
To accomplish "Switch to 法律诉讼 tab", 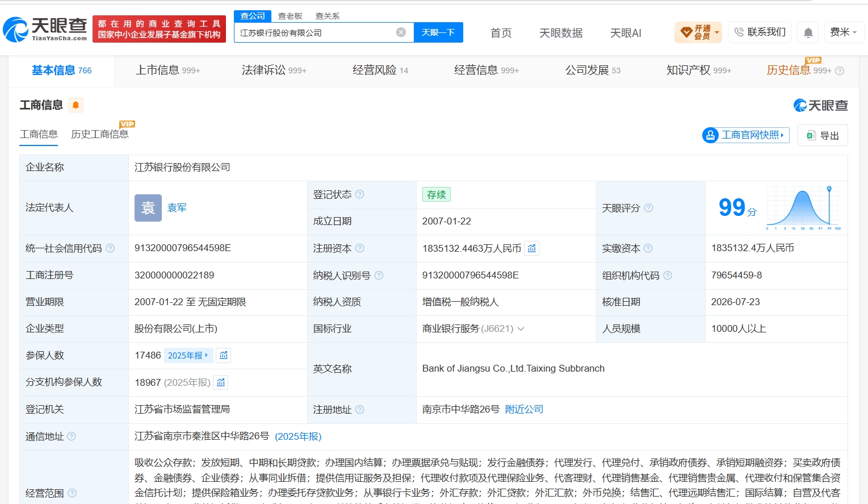I will point(274,70).
